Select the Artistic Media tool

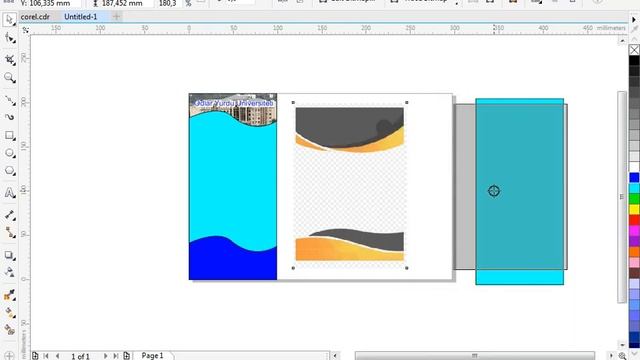pos(9,117)
